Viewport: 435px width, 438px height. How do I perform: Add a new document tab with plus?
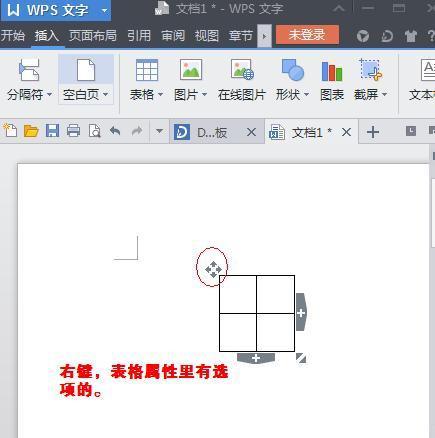(373, 132)
